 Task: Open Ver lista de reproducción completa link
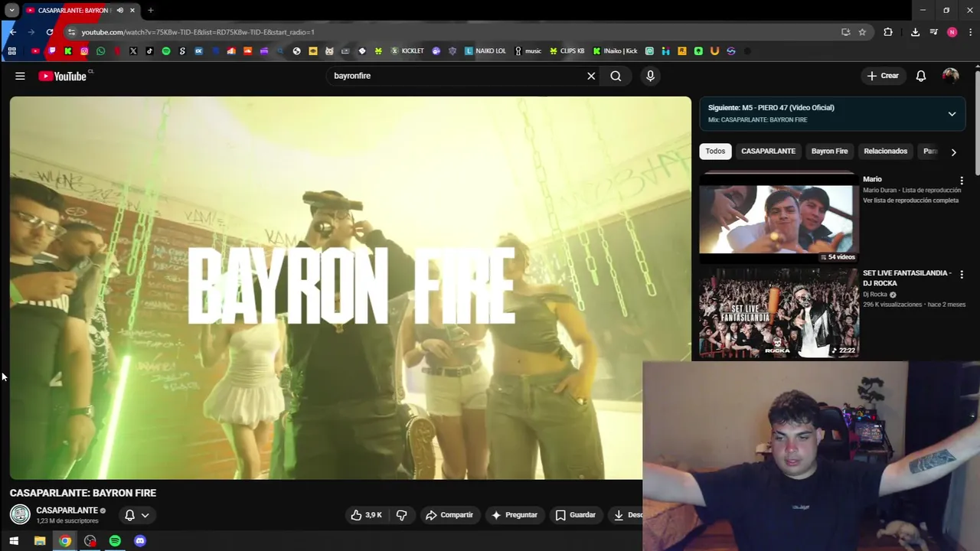910,201
